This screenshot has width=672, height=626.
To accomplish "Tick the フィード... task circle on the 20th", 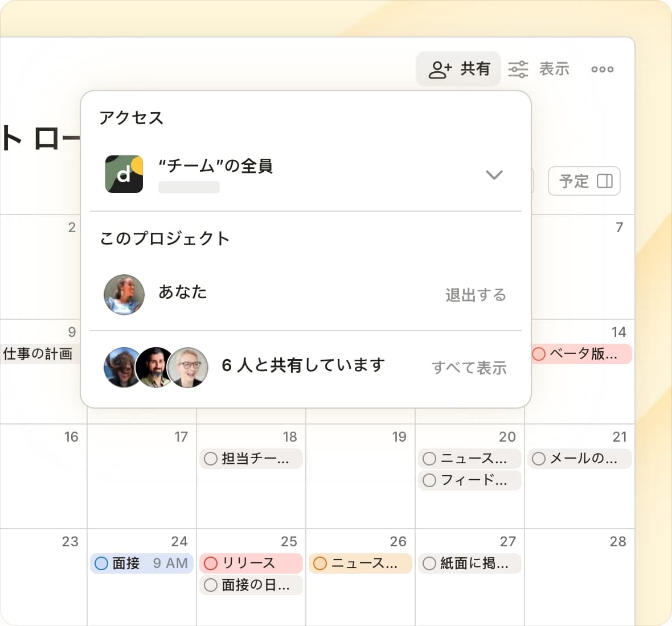I will click(x=429, y=480).
